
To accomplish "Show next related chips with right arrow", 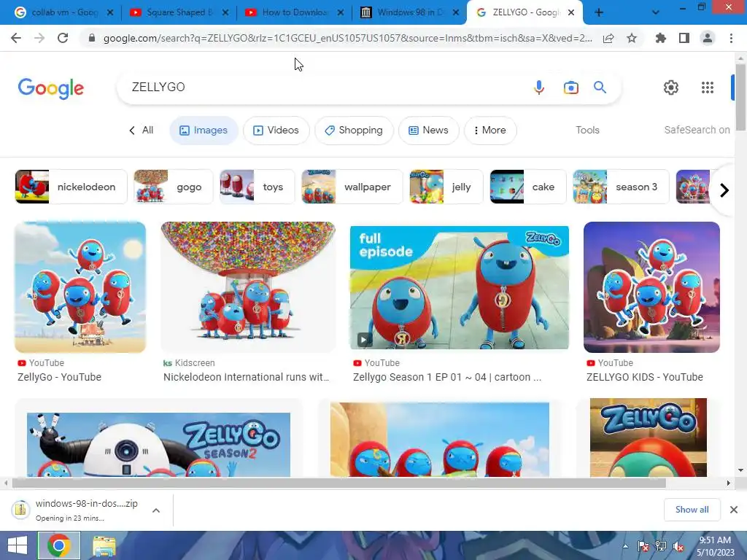I will point(724,190).
